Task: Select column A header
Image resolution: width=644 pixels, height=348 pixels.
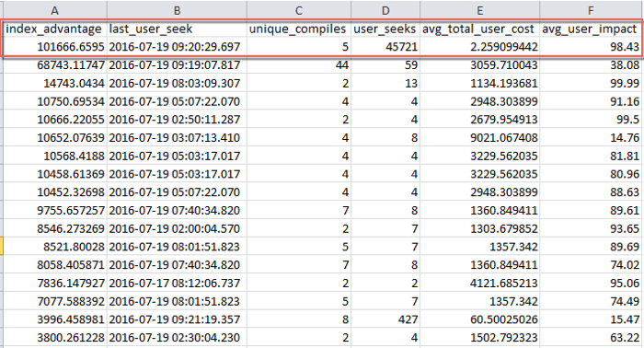Action: [55, 10]
